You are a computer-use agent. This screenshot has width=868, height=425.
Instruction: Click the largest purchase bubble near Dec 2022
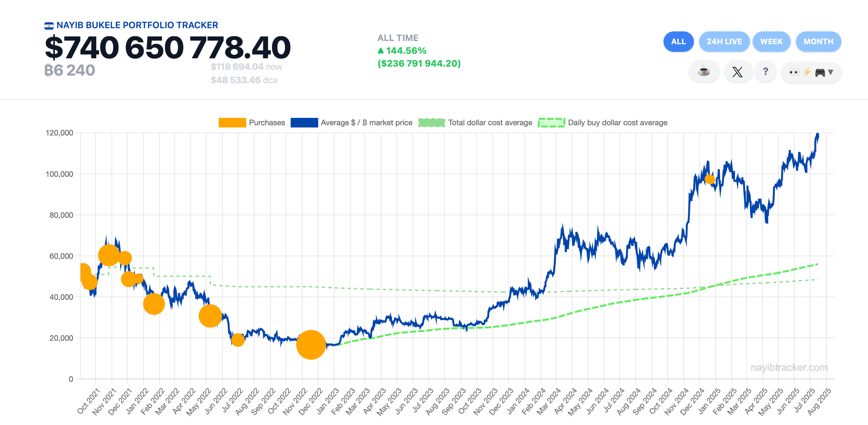311,345
